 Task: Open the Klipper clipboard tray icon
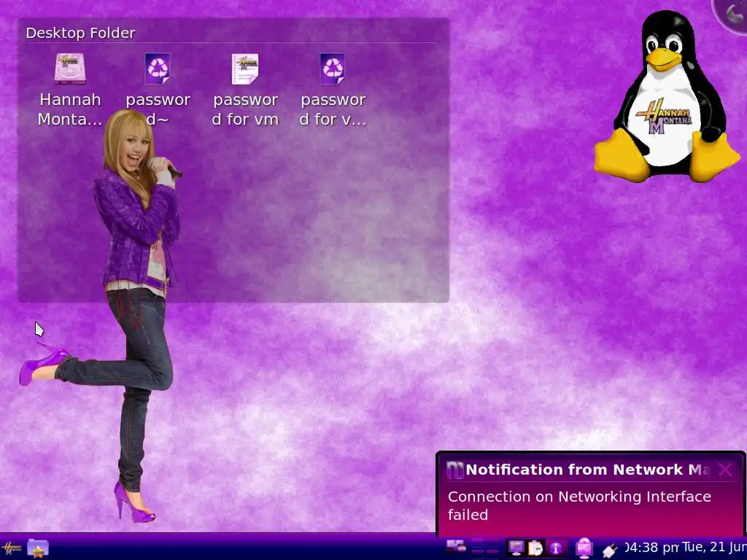[535, 548]
